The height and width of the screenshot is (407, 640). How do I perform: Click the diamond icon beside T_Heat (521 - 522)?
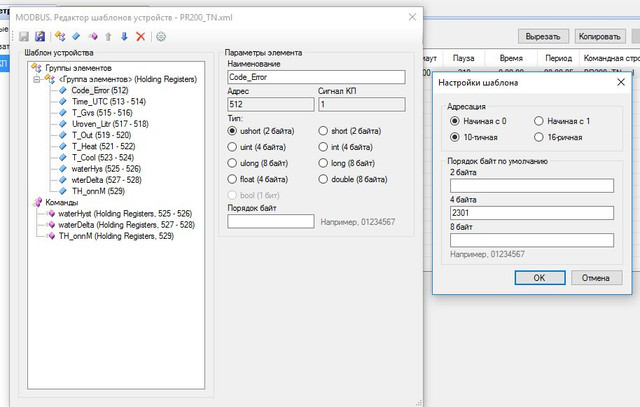click(63, 146)
